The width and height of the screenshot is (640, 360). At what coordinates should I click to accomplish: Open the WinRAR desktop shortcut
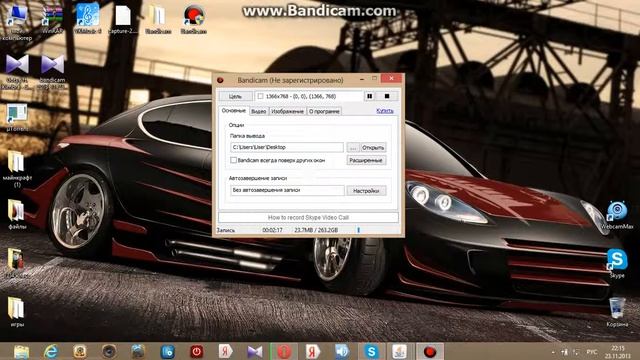tap(52, 18)
